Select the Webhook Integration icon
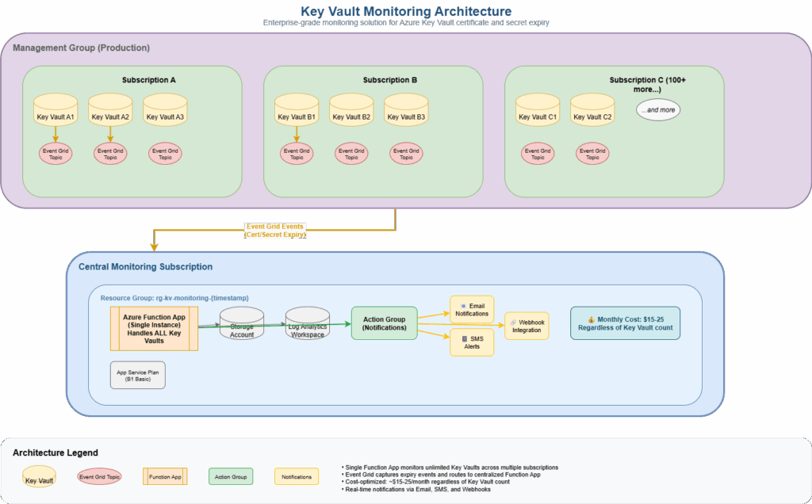 526,326
